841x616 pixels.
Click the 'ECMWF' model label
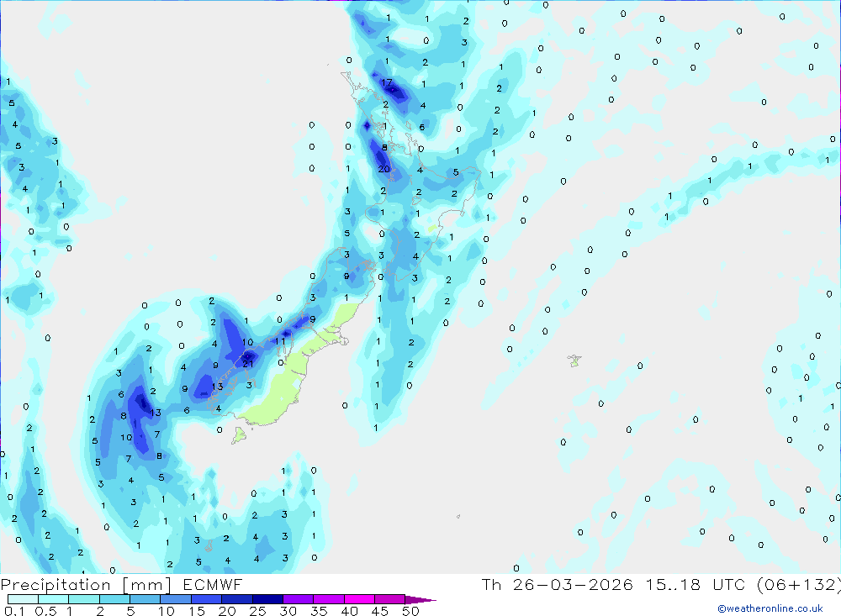coord(213,584)
